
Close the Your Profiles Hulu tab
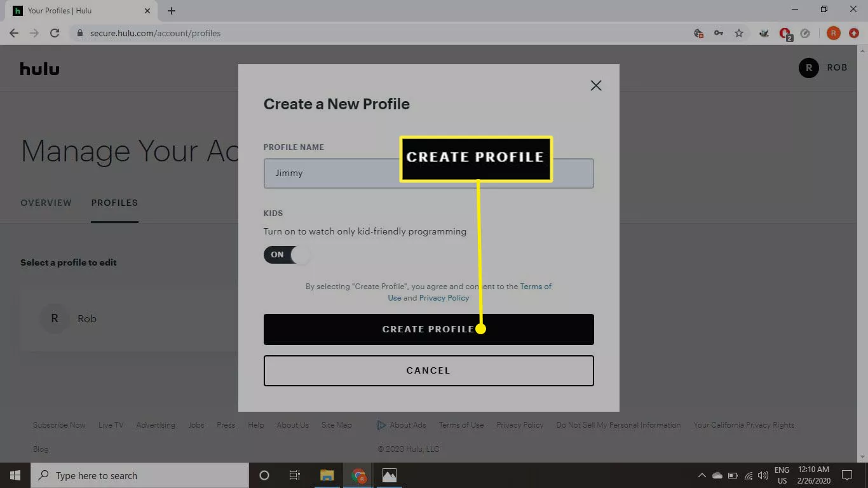click(x=147, y=11)
